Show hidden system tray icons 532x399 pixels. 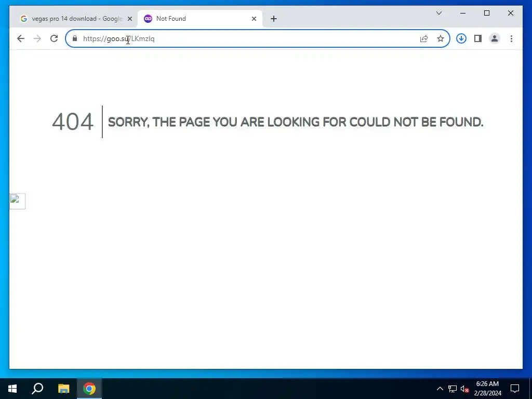[440, 389]
